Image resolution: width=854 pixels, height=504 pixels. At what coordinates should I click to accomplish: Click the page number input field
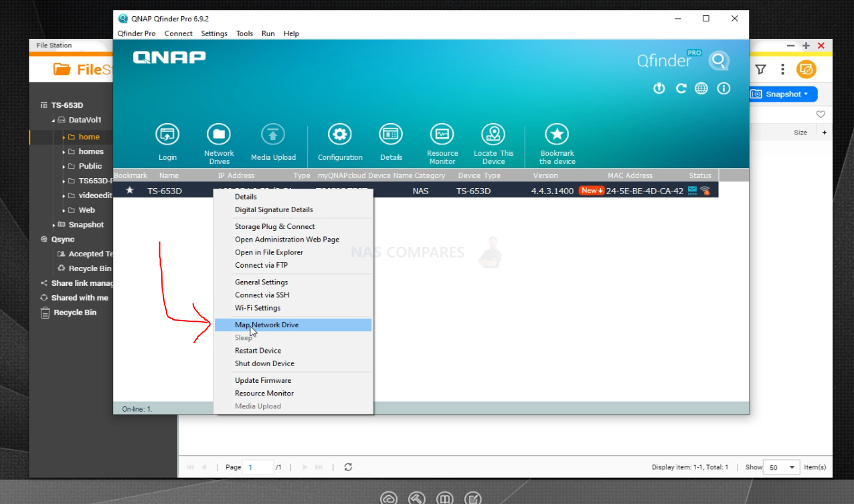point(258,467)
